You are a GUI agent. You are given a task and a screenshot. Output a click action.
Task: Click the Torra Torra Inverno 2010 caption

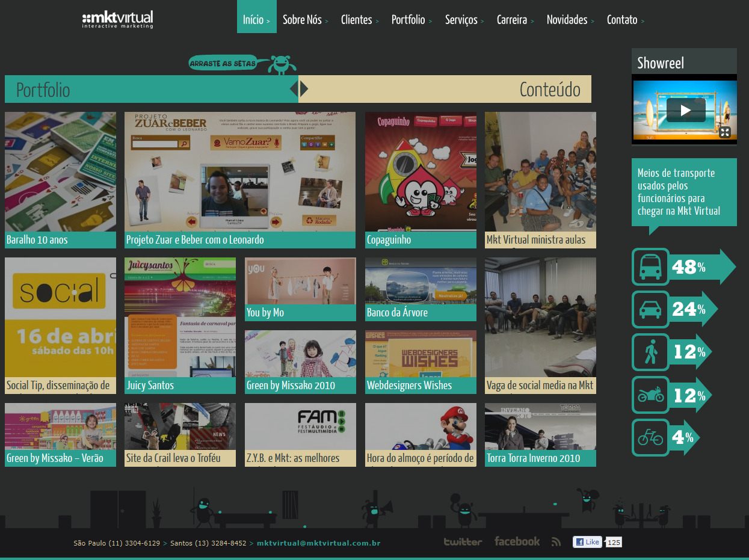540,458
